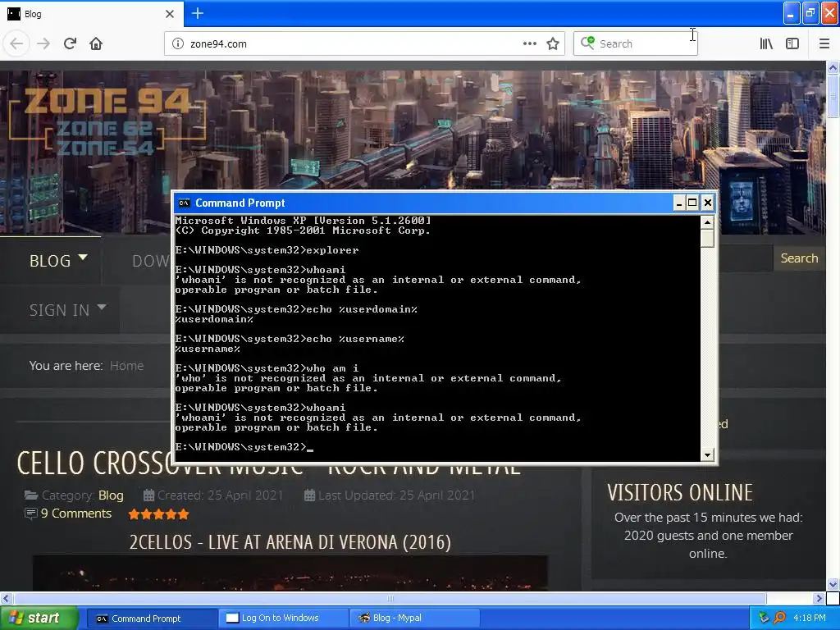Screen dimensions: 840x630
Task: Click the Cello Crossover Music article title
Action: pos(268,463)
